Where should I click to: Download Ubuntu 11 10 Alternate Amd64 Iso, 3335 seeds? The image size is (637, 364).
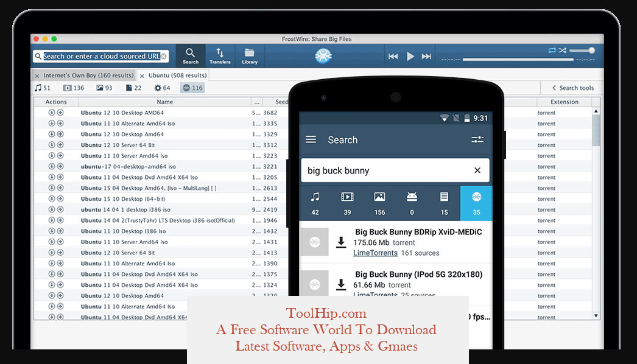click(x=52, y=123)
